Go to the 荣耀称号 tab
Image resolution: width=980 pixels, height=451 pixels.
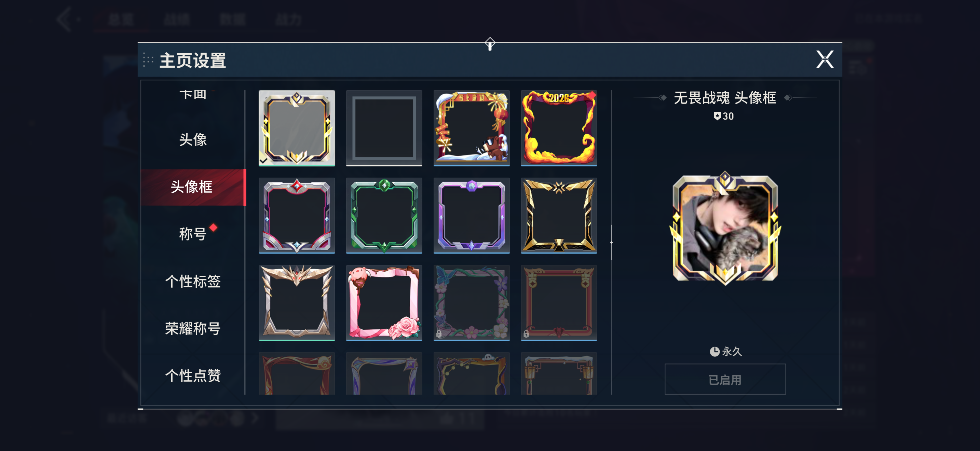coord(193,328)
